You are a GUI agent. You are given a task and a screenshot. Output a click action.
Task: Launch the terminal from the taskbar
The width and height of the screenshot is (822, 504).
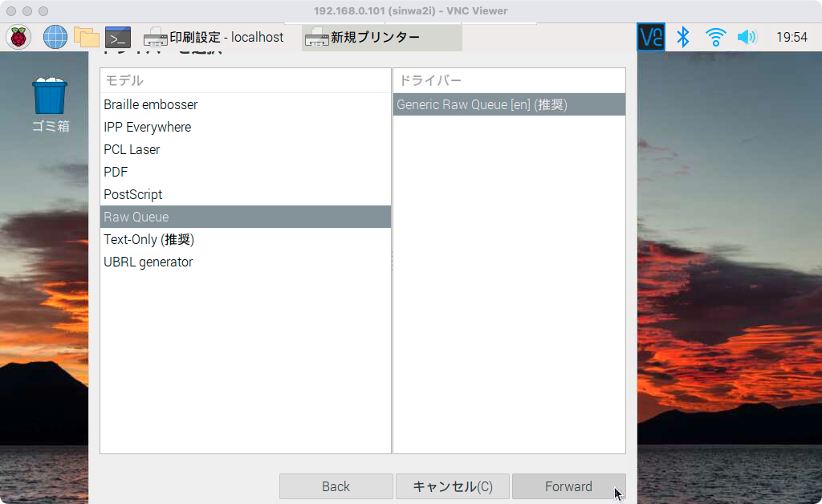pyautogui.click(x=118, y=37)
